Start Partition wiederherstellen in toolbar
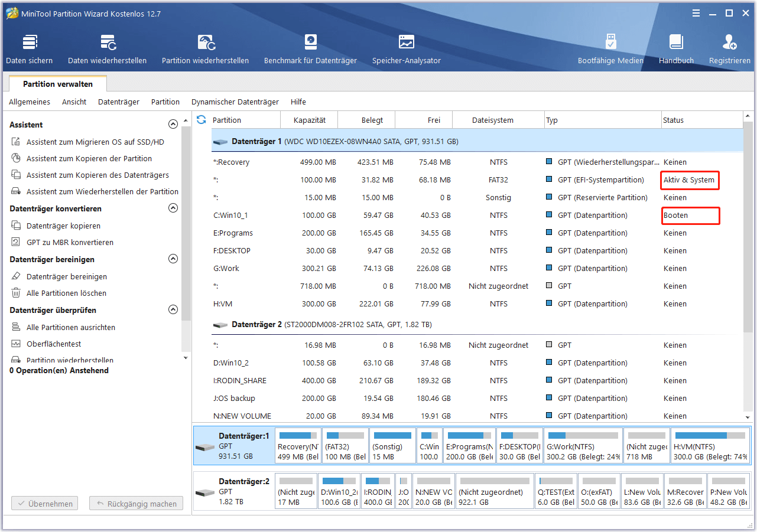757x532 pixels. coord(205,49)
